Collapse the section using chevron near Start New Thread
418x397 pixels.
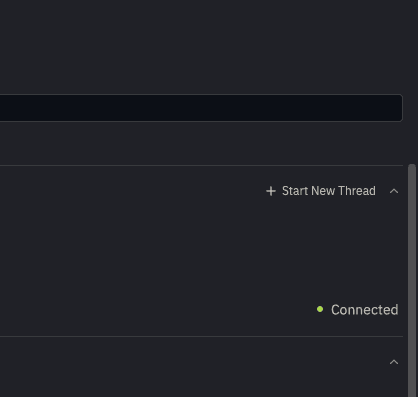point(394,191)
